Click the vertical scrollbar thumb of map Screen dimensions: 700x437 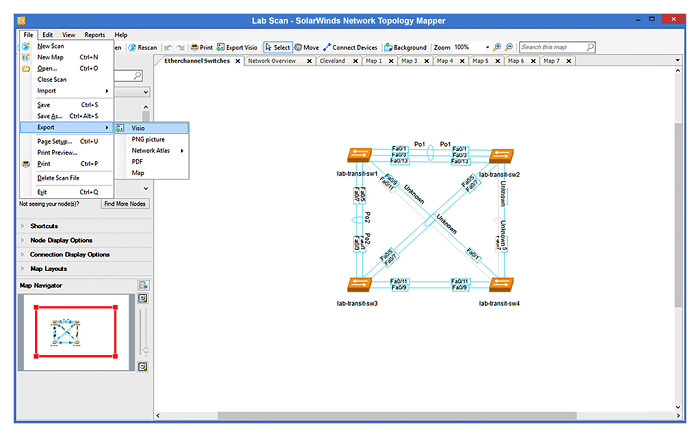(x=678, y=214)
